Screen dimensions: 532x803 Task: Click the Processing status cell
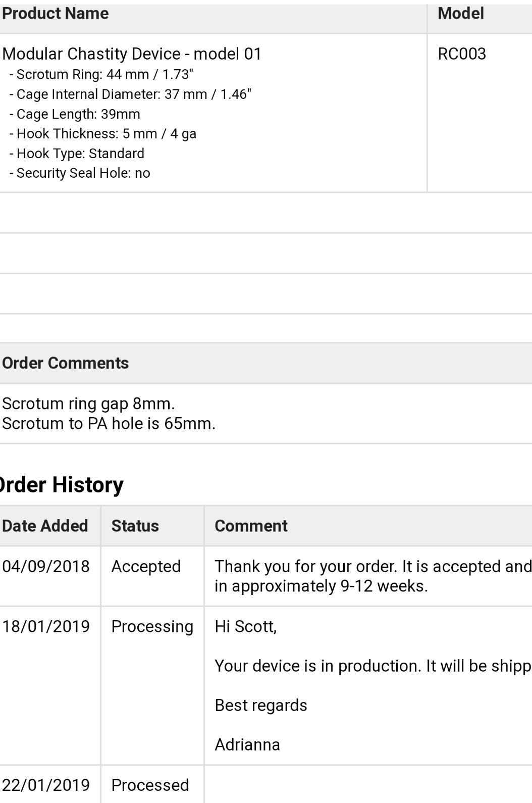pyautogui.click(x=152, y=626)
